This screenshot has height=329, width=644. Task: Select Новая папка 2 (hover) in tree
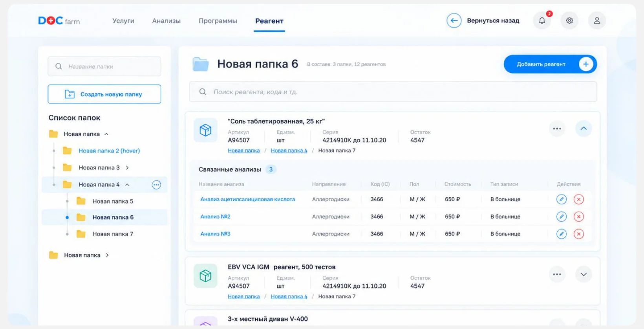coord(109,151)
